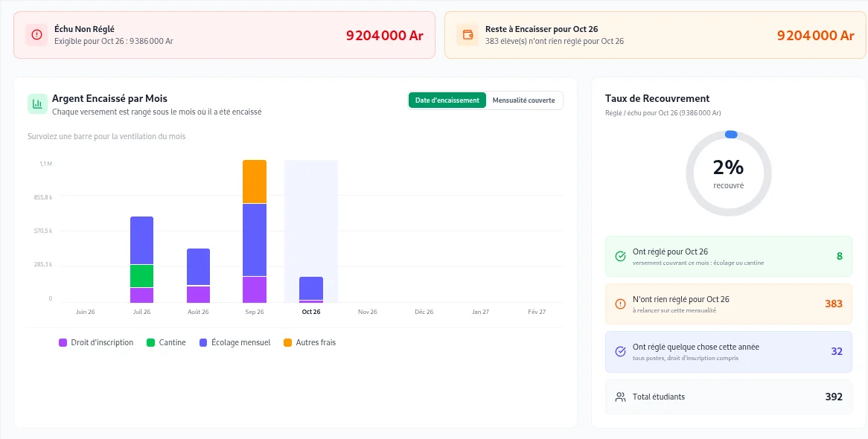The height and width of the screenshot is (439, 868).
Task: Click the Reste à Encaisser pour Oct 26 title
Action: coord(541,29)
